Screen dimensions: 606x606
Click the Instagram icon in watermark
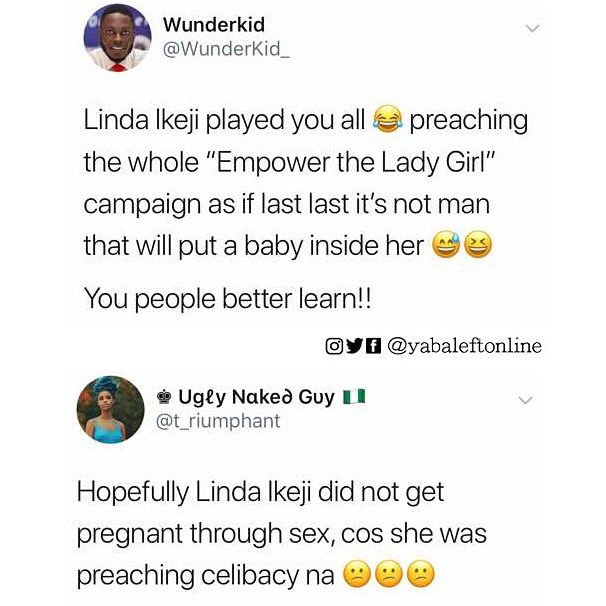pos(335,346)
